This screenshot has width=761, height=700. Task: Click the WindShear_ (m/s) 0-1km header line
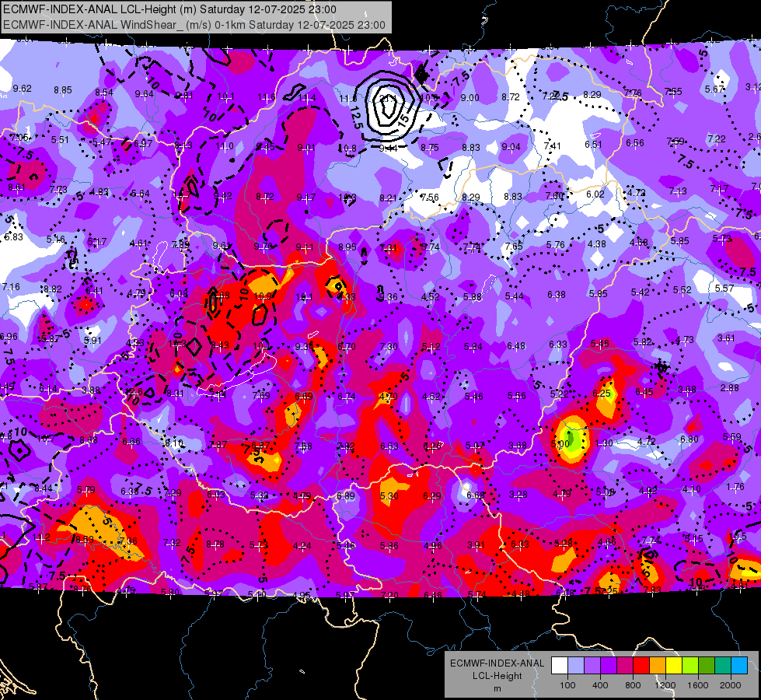coord(194,25)
